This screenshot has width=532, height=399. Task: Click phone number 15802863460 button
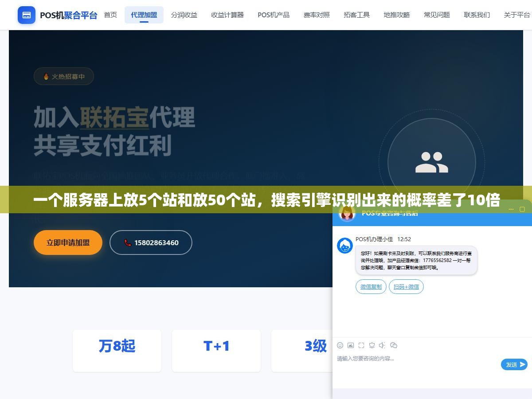pos(151,243)
